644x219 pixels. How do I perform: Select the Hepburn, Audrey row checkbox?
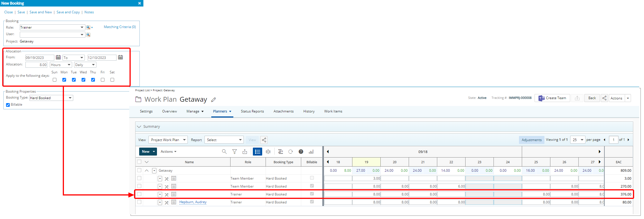coord(139,202)
